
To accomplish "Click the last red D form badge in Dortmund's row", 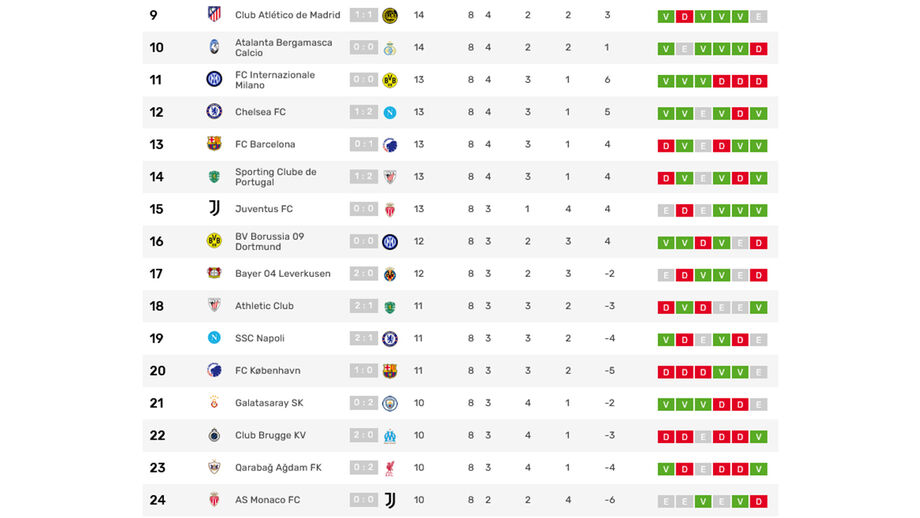I will [x=759, y=242].
